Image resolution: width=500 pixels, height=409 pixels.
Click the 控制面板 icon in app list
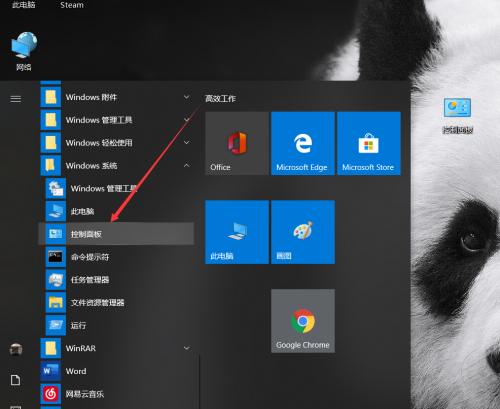tap(56, 234)
